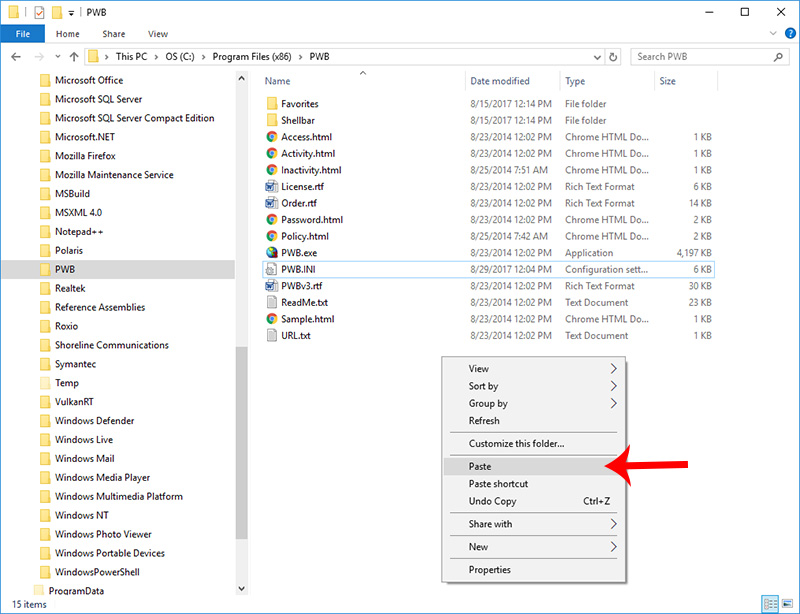Image resolution: width=800 pixels, height=614 pixels.
Task: Select ProgramData folder in navigation tree
Action: click(76, 591)
